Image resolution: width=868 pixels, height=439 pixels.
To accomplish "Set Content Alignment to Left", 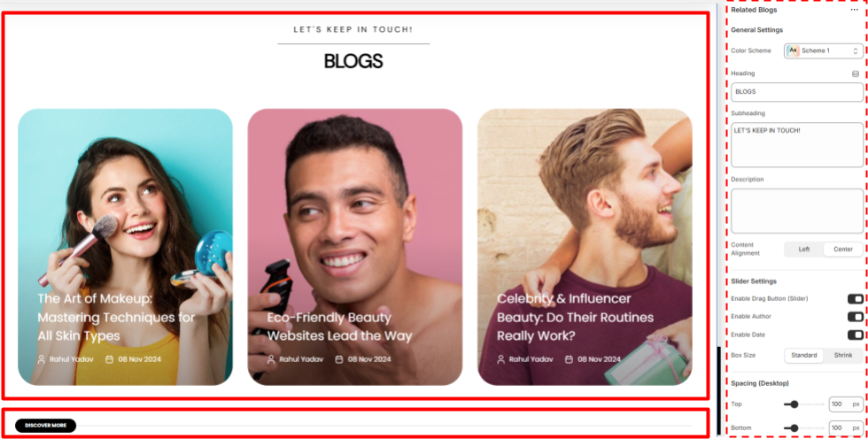I will (x=804, y=250).
